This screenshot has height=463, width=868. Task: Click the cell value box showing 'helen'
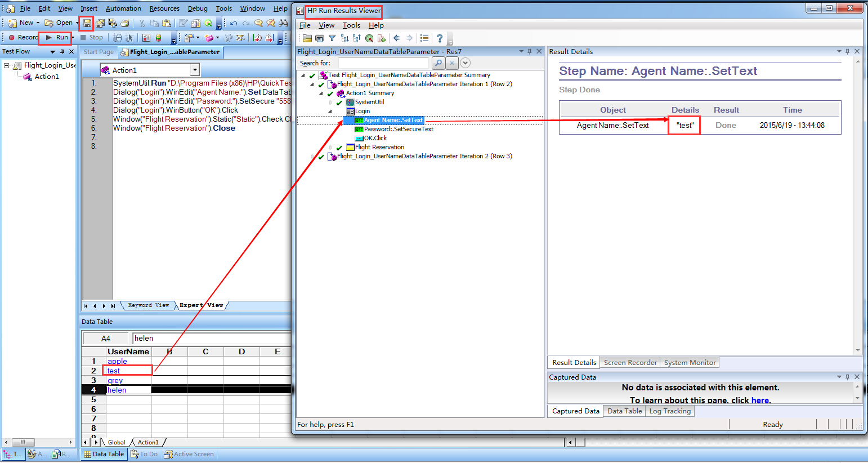pos(212,339)
